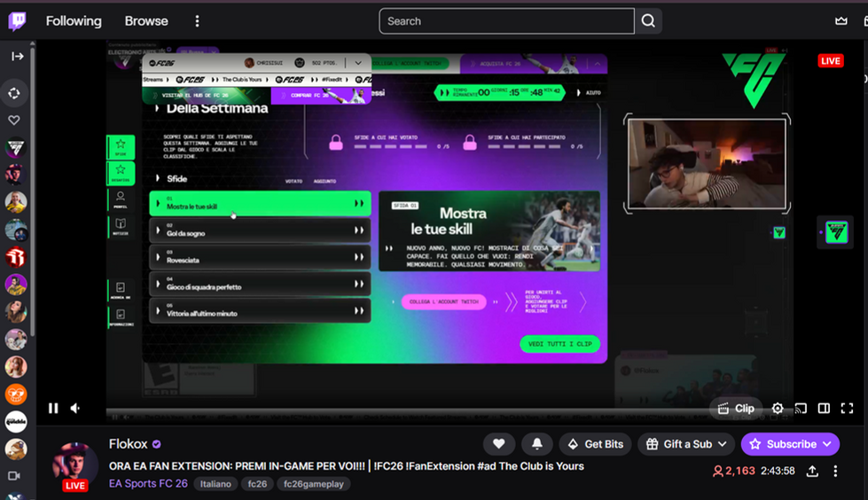This screenshot has width=868, height=500.
Task: Open the player settings gear
Action: (x=778, y=409)
